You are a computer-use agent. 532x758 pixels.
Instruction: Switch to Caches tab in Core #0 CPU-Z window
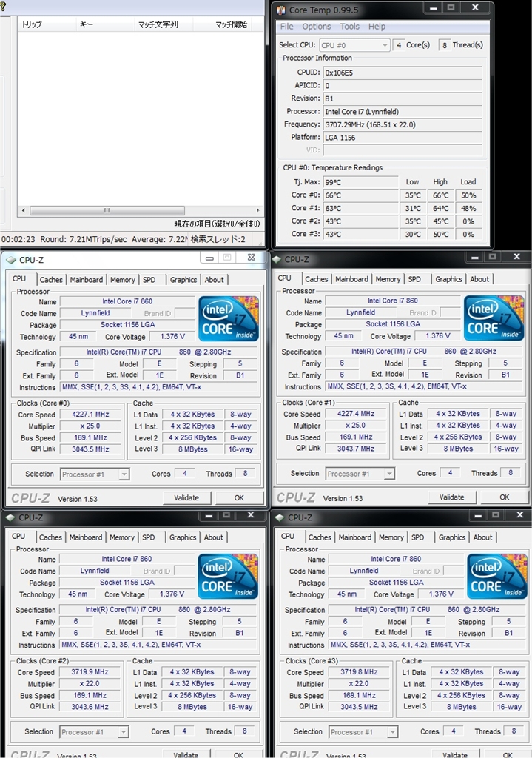pyautogui.click(x=51, y=279)
